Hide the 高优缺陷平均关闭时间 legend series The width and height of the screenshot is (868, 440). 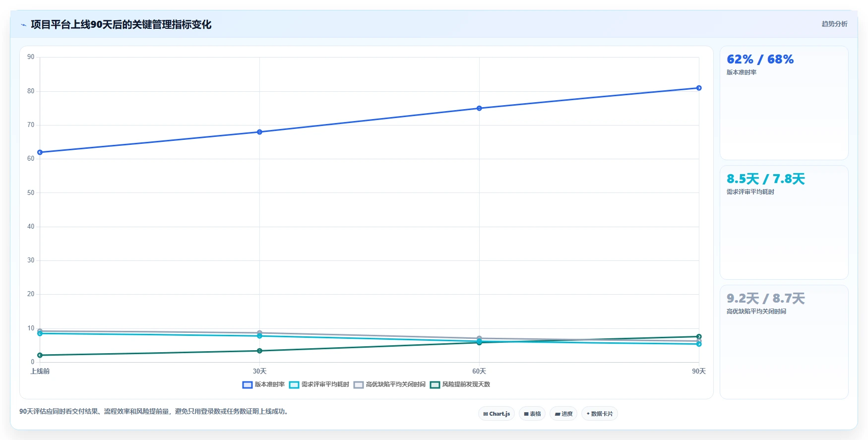[389, 384]
